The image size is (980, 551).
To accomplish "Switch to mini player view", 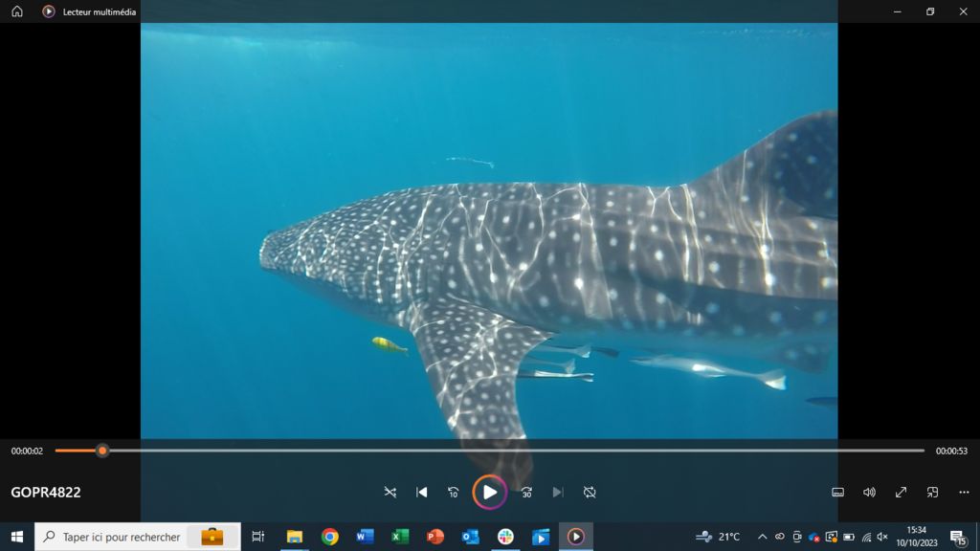I will pos(932,492).
